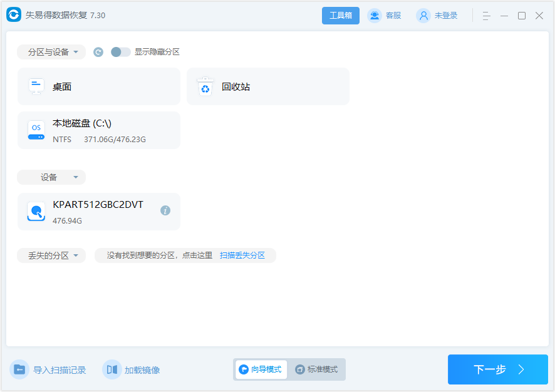Viewport: 555px width, 392px height.
Task: Click the 加载镜像 disk image icon
Action: (x=112, y=369)
